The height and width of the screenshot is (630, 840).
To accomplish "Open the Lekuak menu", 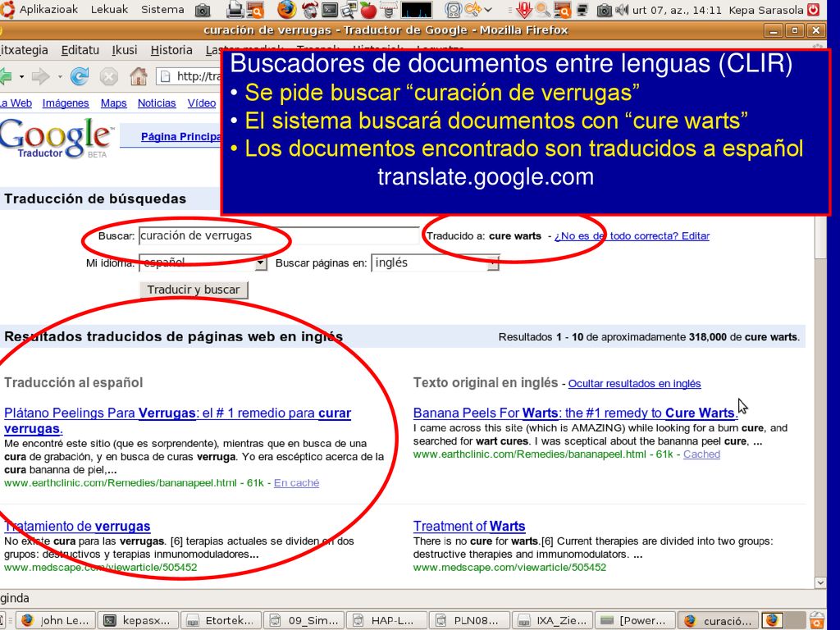I will click(x=109, y=10).
